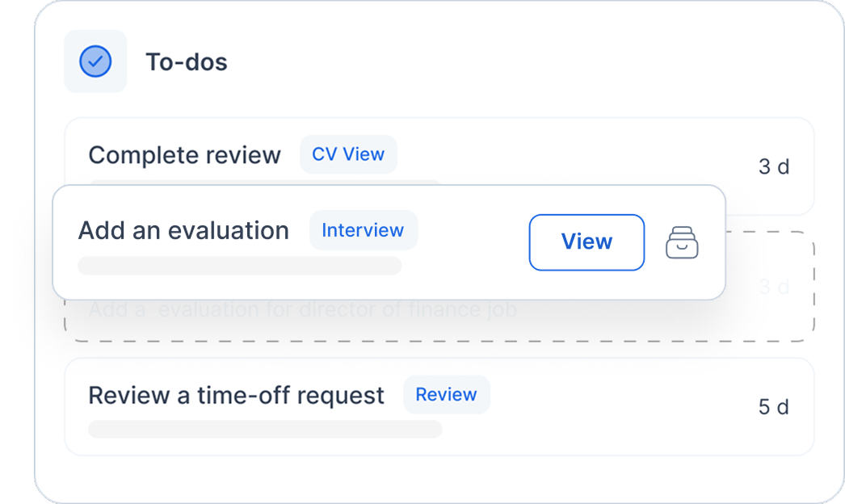Collapse the To-dos section
This screenshot has height=504, width=845.
(x=187, y=61)
